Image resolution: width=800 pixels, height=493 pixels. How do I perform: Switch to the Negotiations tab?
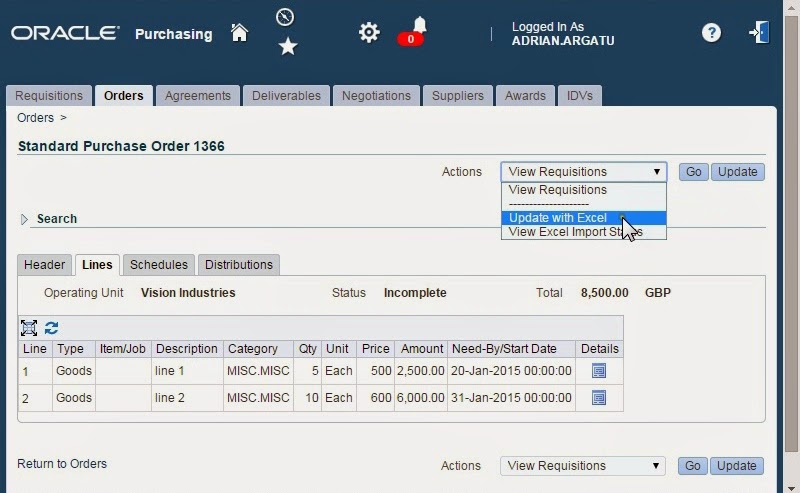pos(376,96)
